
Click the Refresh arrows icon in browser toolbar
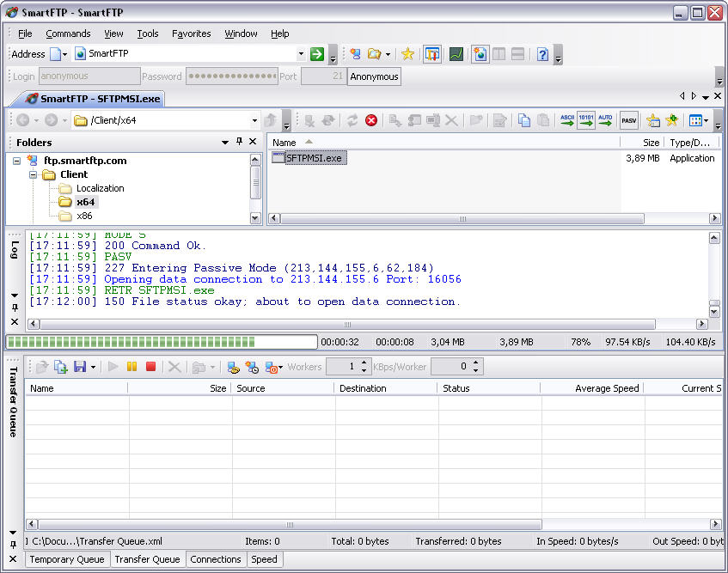coord(352,120)
